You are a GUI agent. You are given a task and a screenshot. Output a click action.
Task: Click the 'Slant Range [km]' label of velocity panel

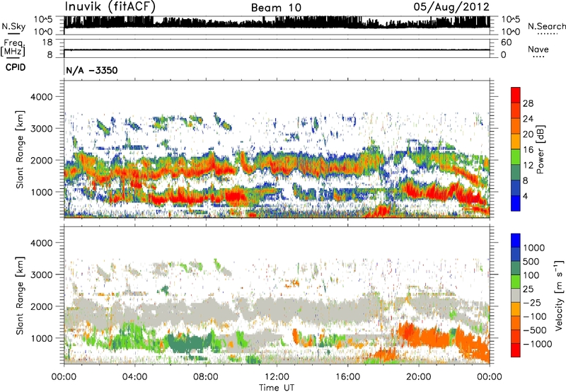[x=20, y=296]
